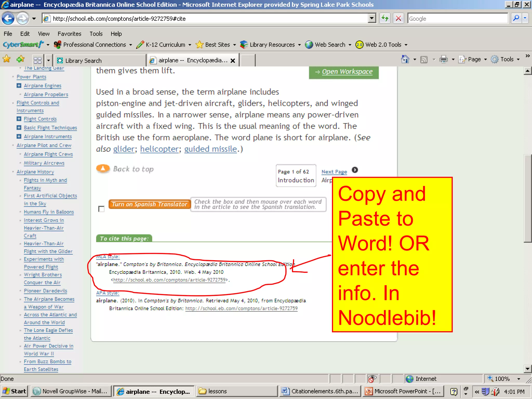This screenshot has width=532, height=399.
Task: Open the Web Search dropdown menu
Action: pyautogui.click(x=350, y=45)
